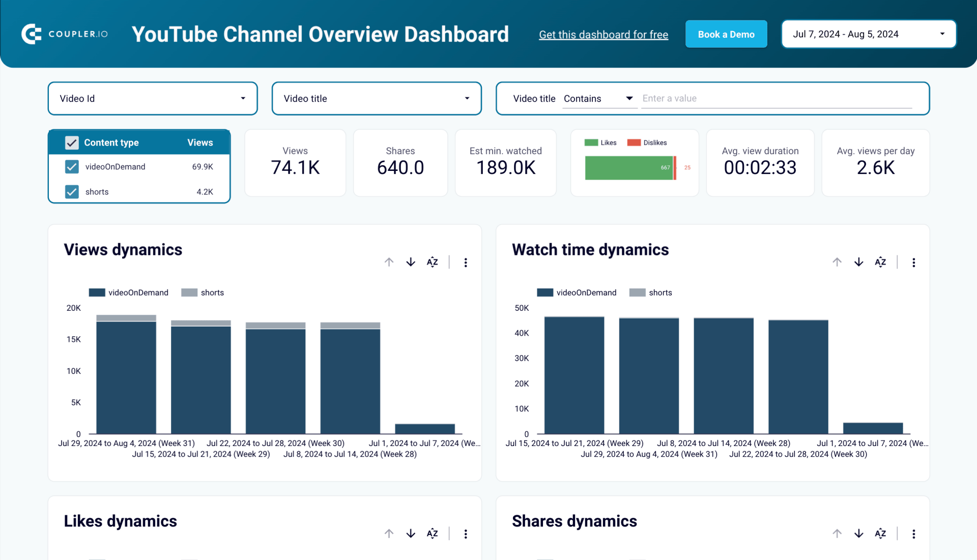Screen dimensions: 977x560
Task: Click the Coupler.io logo
Action: [65, 34]
